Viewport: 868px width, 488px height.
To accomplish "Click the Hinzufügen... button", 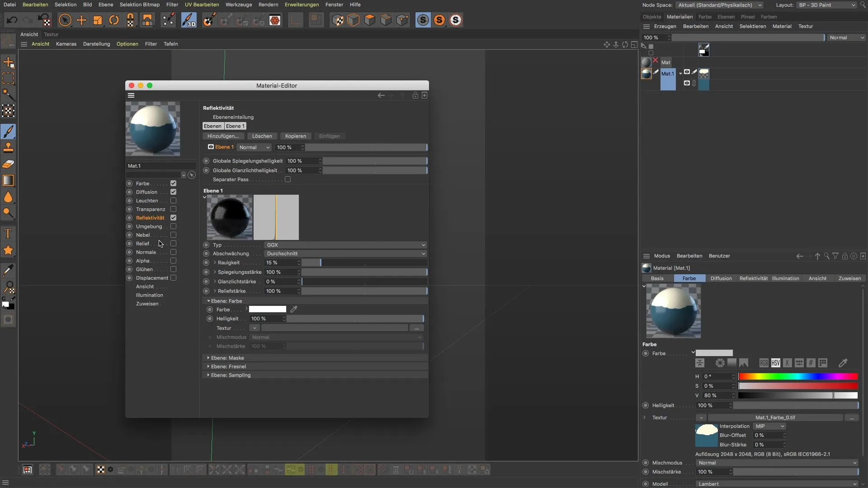I will point(223,136).
